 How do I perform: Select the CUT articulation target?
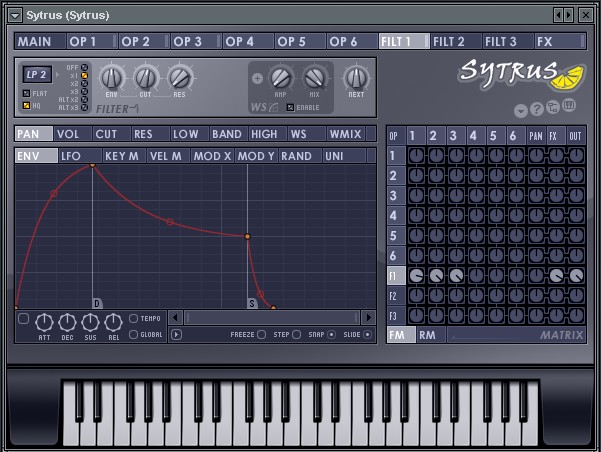click(x=112, y=134)
